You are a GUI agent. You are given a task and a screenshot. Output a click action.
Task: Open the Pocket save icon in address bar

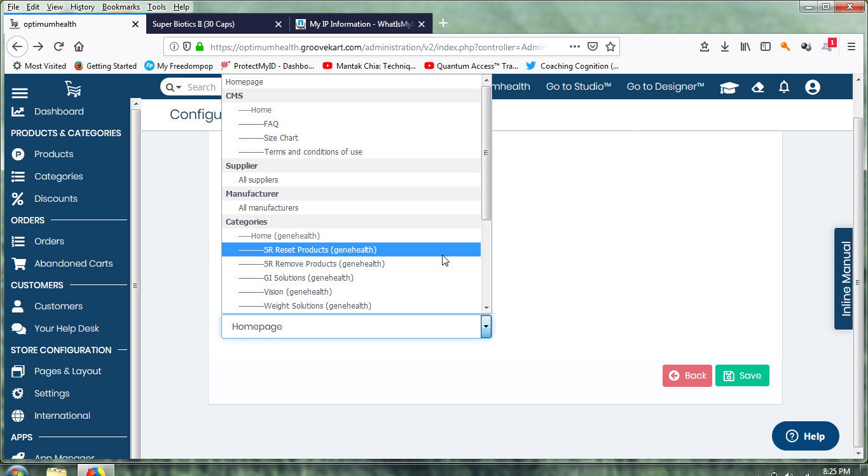pyautogui.click(x=593, y=46)
